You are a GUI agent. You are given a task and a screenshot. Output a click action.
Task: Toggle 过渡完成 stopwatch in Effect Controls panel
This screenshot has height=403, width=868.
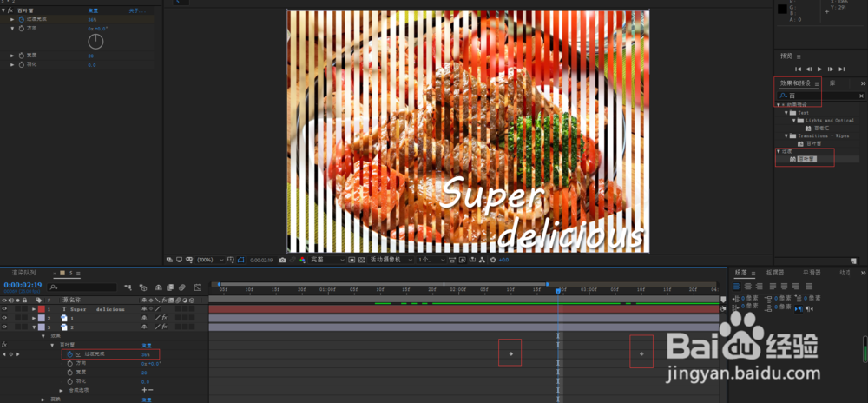[22, 19]
